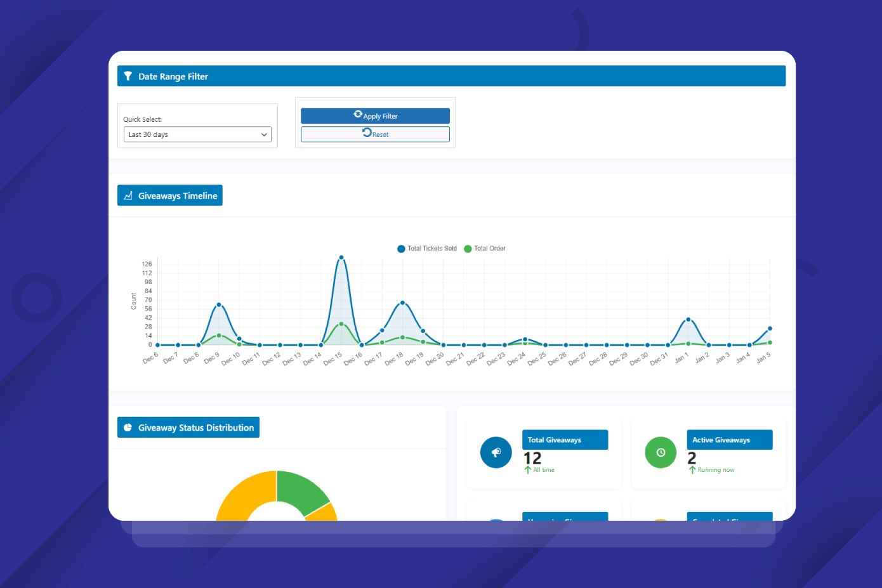Toggle Total Order legend series
The height and width of the screenshot is (588, 882).
click(485, 249)
